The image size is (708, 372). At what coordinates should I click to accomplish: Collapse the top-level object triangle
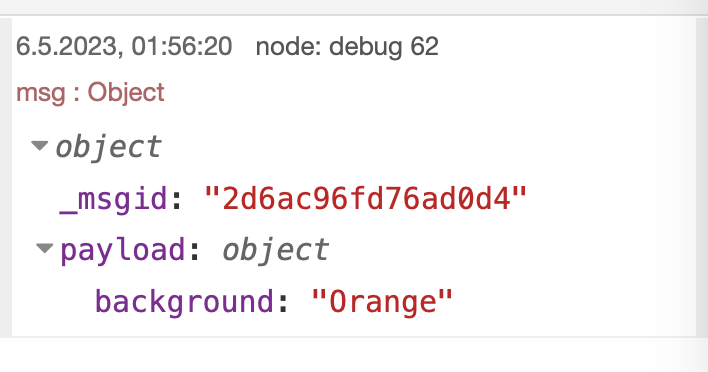tap(39, 146)
